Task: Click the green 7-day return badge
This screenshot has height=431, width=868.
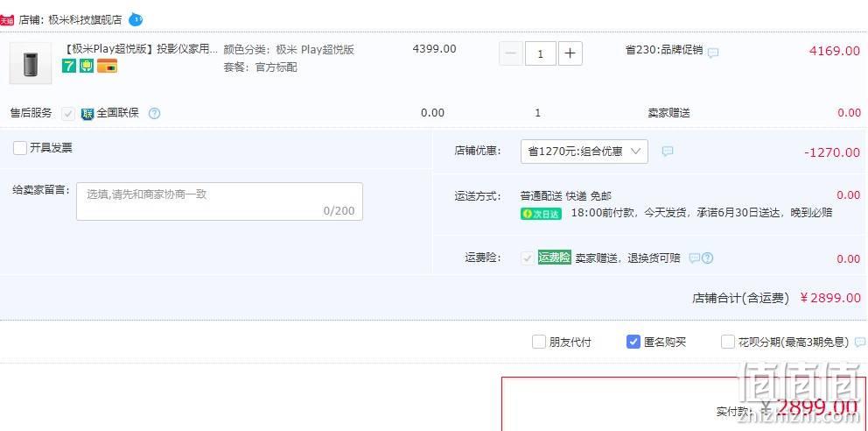Action: tap(69, 67)
